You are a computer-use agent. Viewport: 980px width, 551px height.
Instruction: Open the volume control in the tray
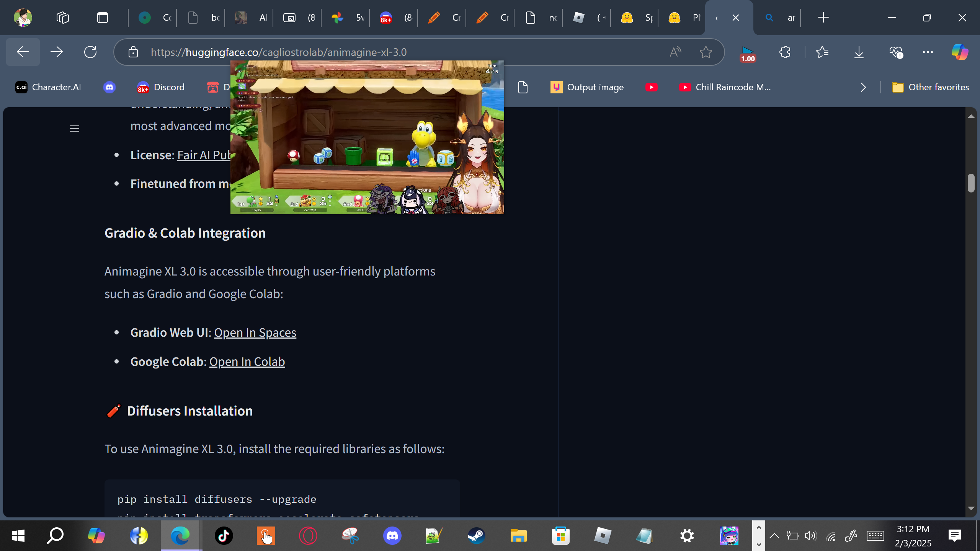pyautogui.click(x=810, y=536)
